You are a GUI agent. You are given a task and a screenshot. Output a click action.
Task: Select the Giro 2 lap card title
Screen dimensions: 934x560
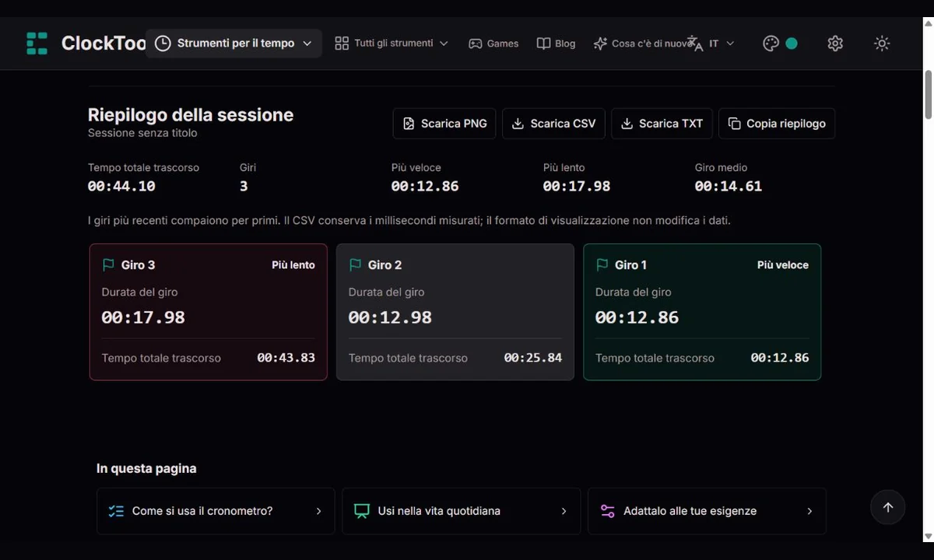click(384, 265)
